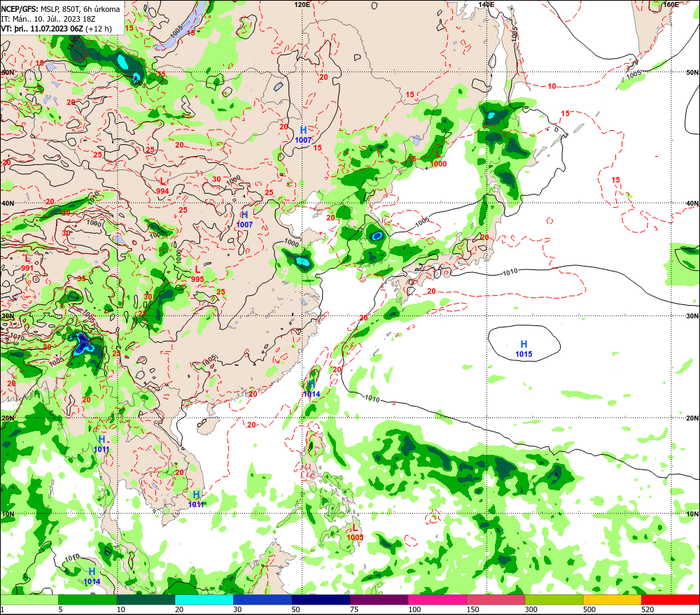Click the '160E' longitude label
This screenshot has width=700, height=615.
click(671, 4)
